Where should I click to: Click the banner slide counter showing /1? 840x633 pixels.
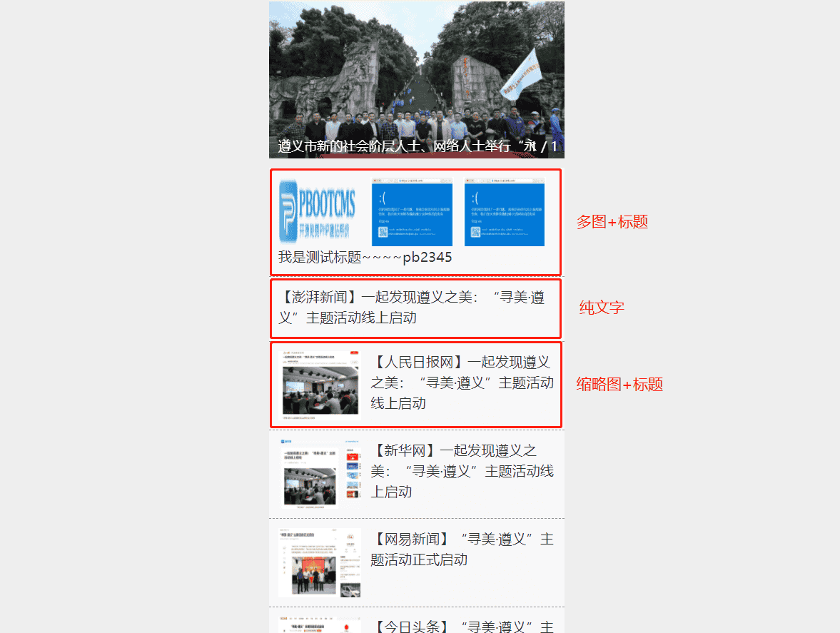point(550,146)
